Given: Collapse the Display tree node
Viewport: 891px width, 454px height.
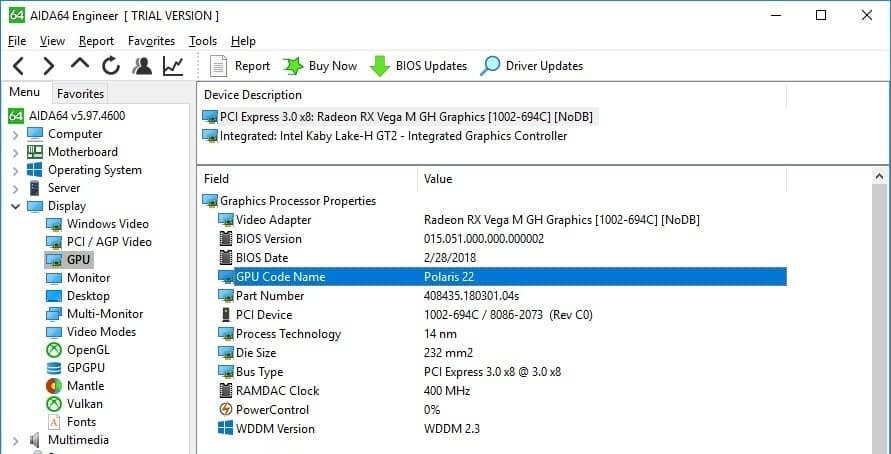Looking at the screenshot, I should coord(15,206).
